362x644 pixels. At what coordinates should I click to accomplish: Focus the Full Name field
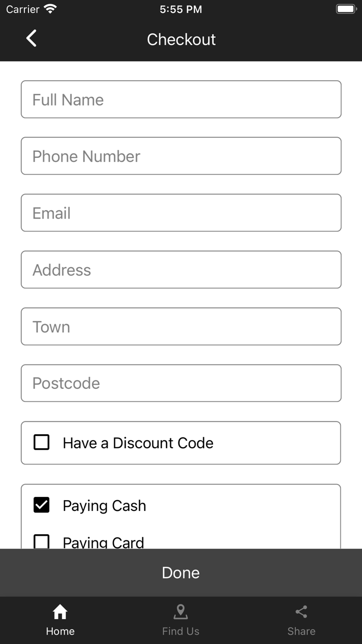pyautogui.click(x=181, y=99)
